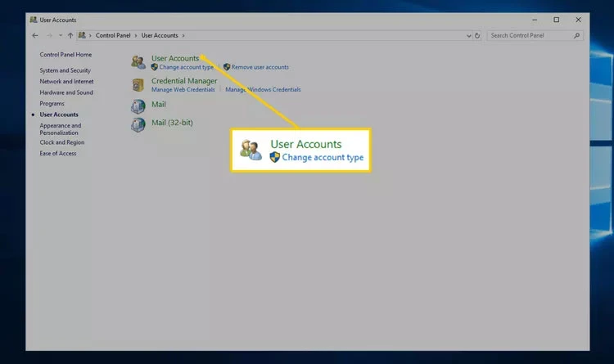Expand the Control Panel breadcrumb chevron
This screenshot has width=614, height=364.
(x=137, y=36)
